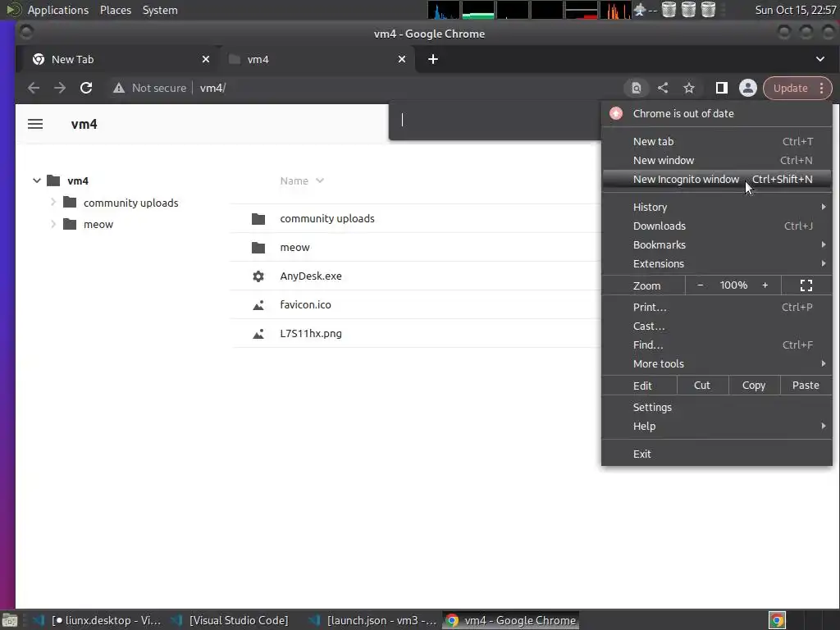840x630 pixels.
Task: Expand the Help submenu
Action: [717, 426]
